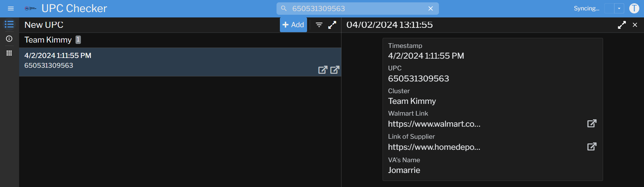Open the Walmart link URL text
644x187 pixels.
434,124
